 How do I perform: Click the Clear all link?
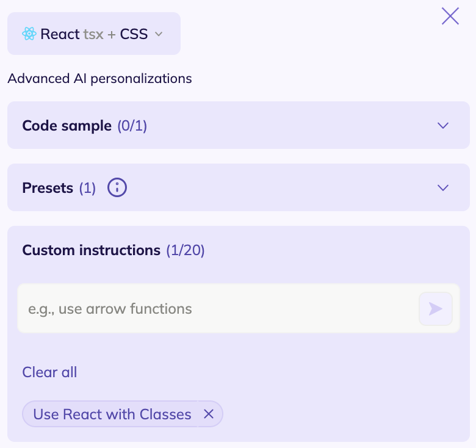pyautogui.click(x=49, y=372)
